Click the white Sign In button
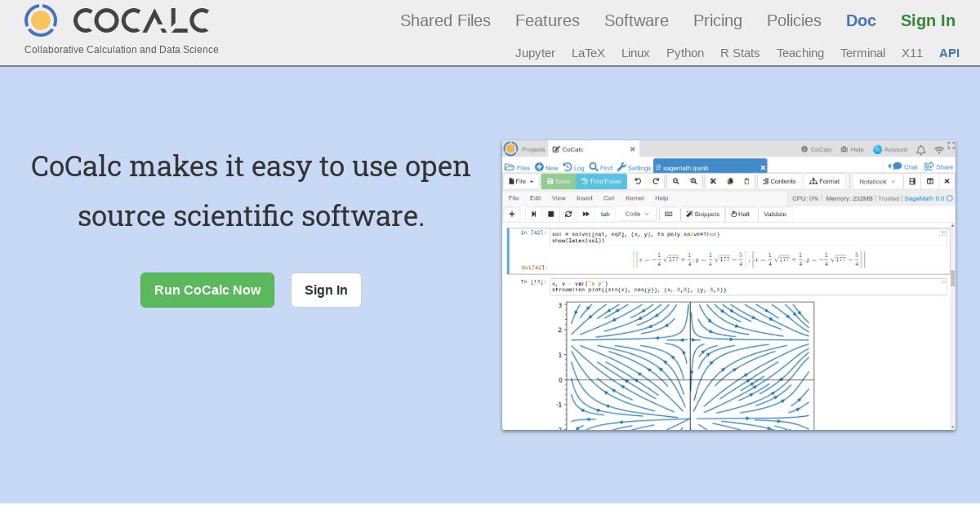980x514 pixels. tap(326, 290)
